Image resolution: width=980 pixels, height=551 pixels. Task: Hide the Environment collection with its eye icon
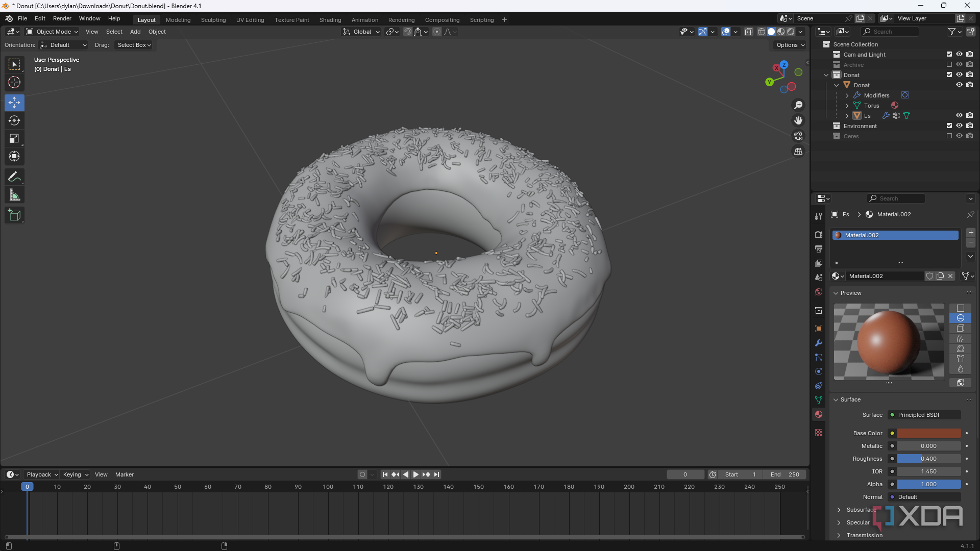click(959, 126)
